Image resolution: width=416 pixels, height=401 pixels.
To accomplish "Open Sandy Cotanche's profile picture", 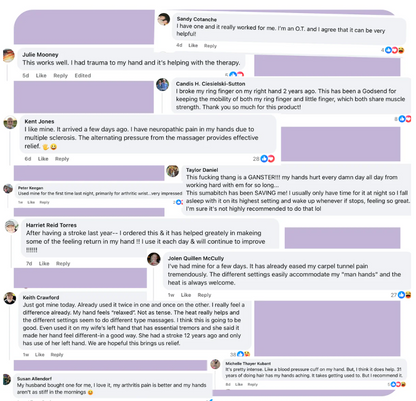I will (x=164, y=19).
